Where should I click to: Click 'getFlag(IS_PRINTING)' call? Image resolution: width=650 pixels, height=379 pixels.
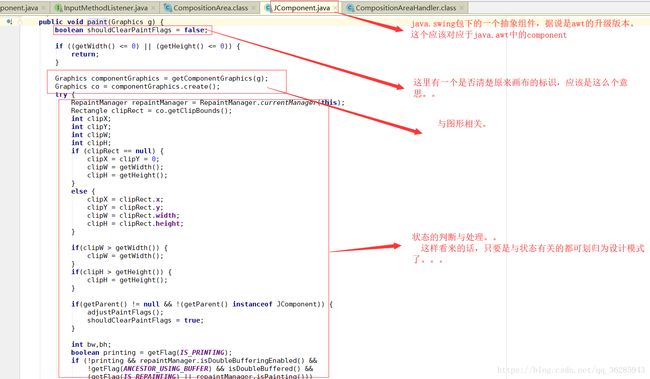(x=189, y=353)
